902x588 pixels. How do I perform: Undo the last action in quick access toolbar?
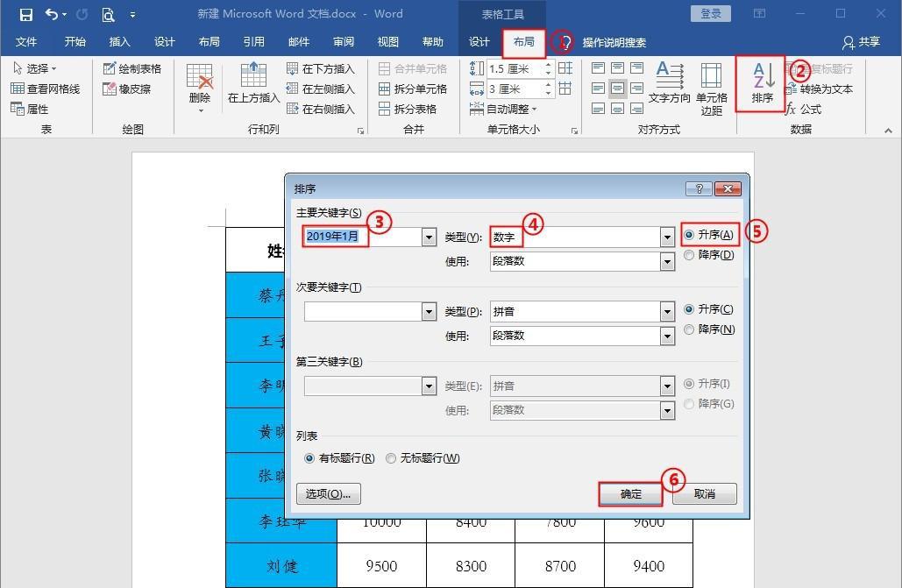click(x=52, y=14)
